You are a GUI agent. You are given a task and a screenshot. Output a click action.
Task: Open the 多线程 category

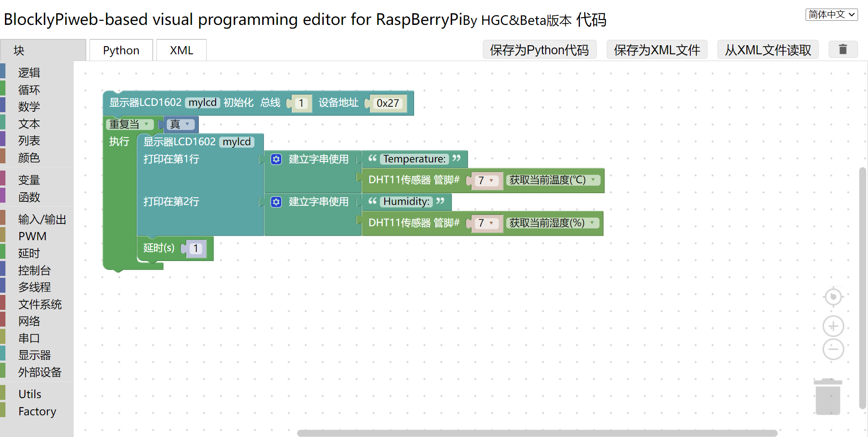tap(37, 287)
